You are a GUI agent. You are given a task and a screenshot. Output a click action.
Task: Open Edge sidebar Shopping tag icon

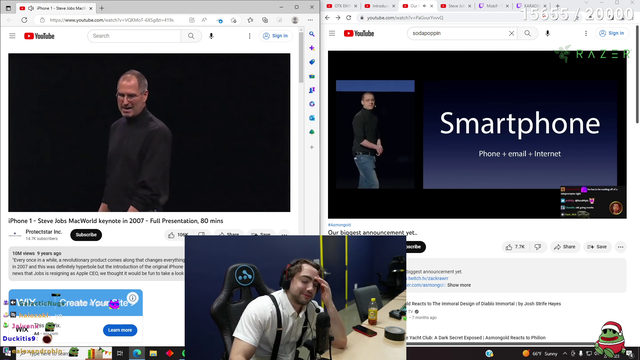(x=312, y=62)
